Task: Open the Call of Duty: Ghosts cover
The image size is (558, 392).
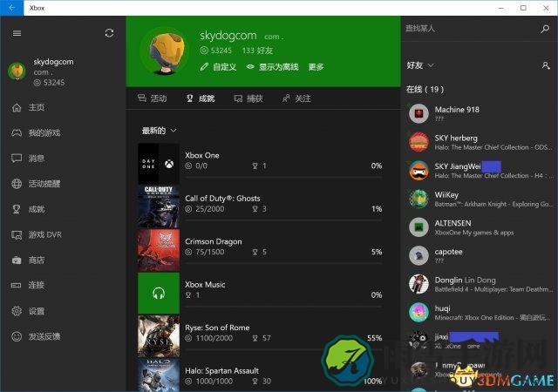Action: (x=159, y=207)
